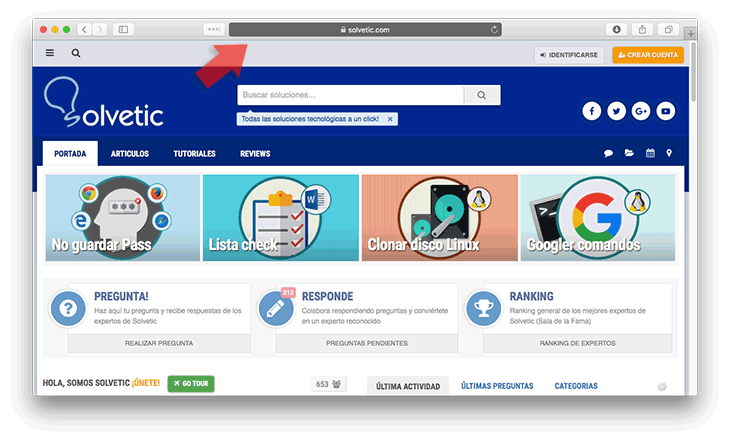Screen dimensions: 730x442
Task: Toggle the Safari sidebar button
Action: pos(123,29)
